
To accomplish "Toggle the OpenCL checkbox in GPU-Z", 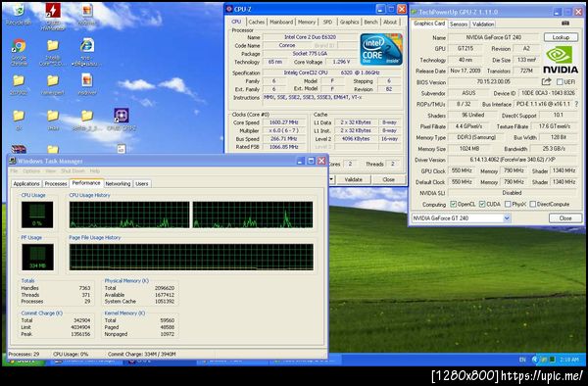I will coord(453,204).
